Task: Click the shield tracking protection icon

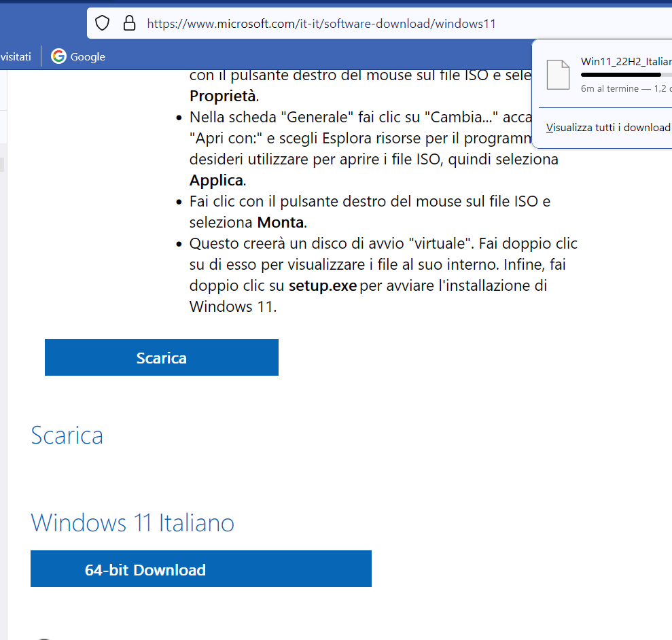Action: coord(102,23)
